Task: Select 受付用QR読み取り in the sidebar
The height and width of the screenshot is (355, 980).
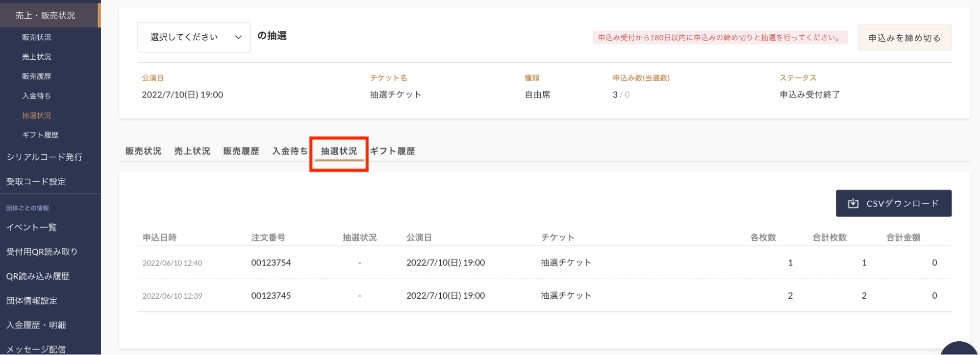Action: pos(42,252)
